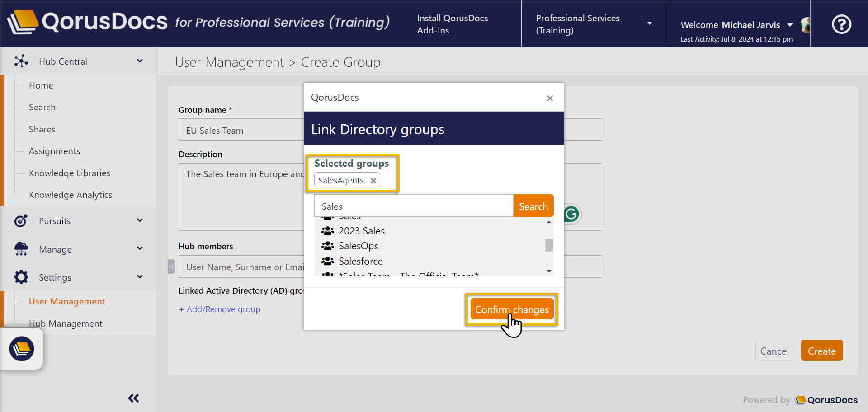868x412 pixels.
Task: Collapse sidebar with double chevron icon
Action: 133,398
